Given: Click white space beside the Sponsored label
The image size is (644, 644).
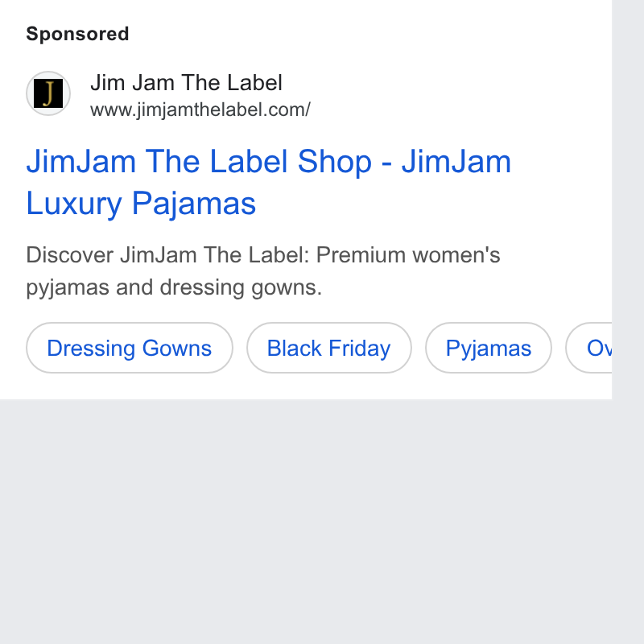Looking at the screenshot, I should pyautogui.click(x=369, y=34).
